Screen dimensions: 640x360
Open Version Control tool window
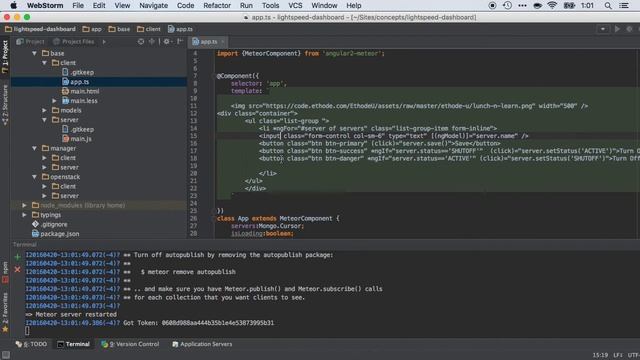tap(130, 344)
